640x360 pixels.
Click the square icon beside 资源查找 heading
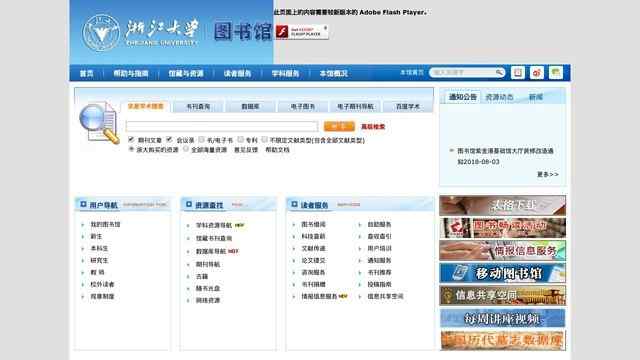[x=189, y=204]
